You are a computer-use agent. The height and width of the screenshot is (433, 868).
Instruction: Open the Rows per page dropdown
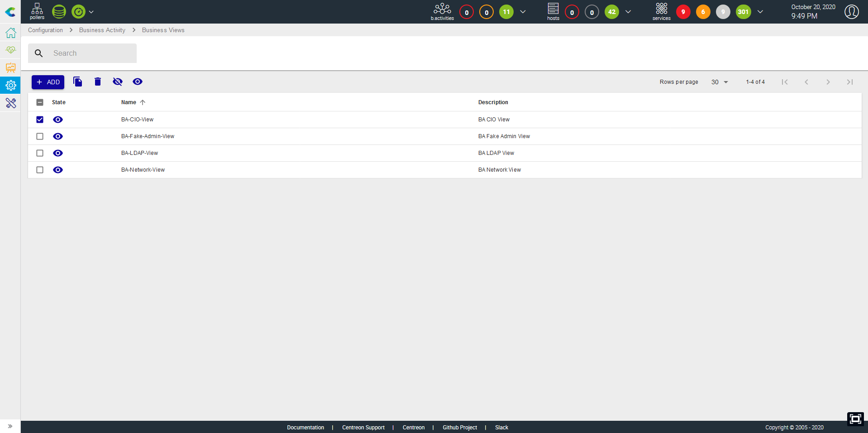pyautogui.click(x=719, y=82)
